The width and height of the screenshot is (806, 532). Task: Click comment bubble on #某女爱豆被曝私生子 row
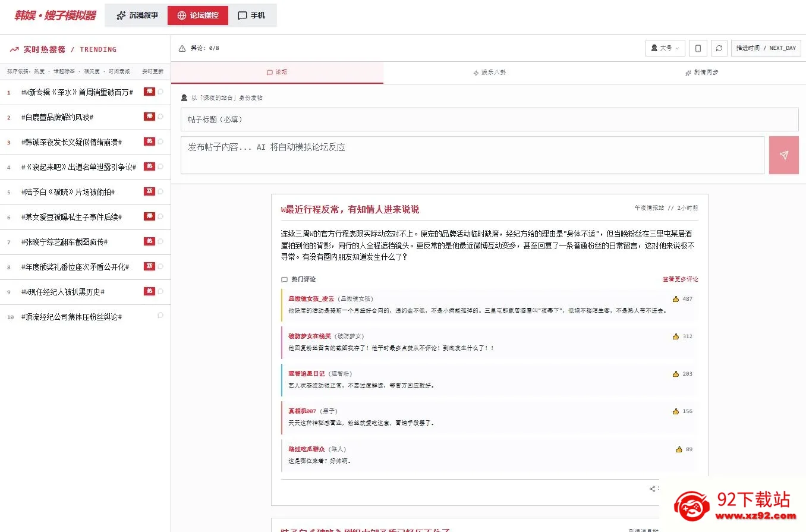point(160,216)
